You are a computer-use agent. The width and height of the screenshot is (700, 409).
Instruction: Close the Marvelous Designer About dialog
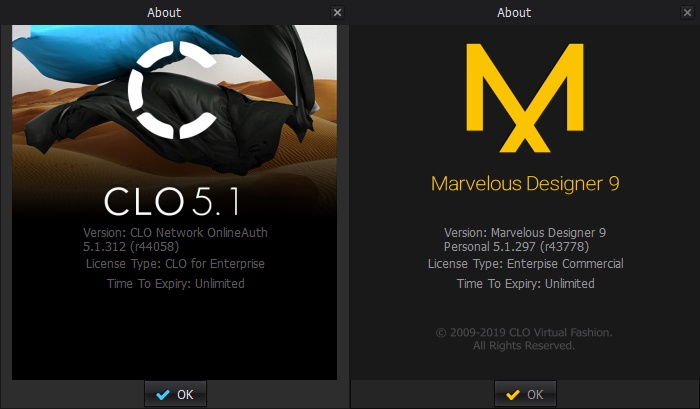click(x=688, y=13)
